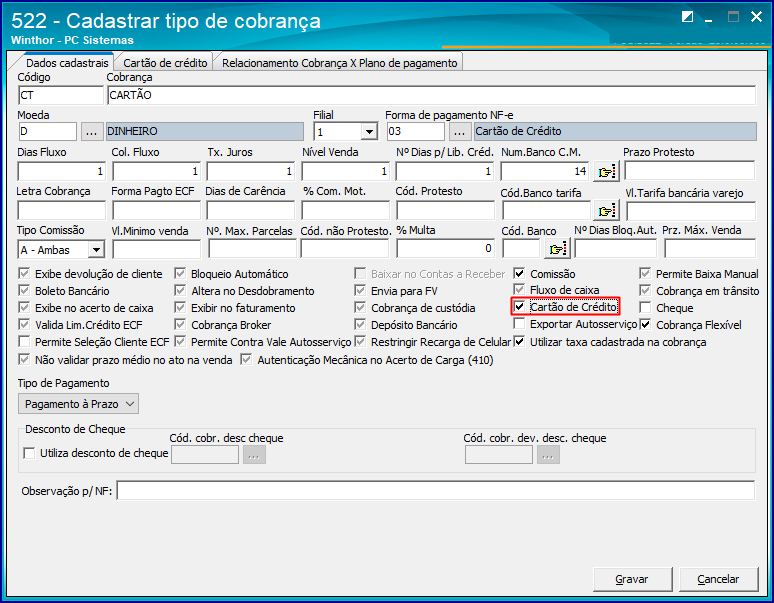This screenshot has width=774, height=603.
Task: Toggle the Cobrança de custódia checkbox
Action: (360, 307)
